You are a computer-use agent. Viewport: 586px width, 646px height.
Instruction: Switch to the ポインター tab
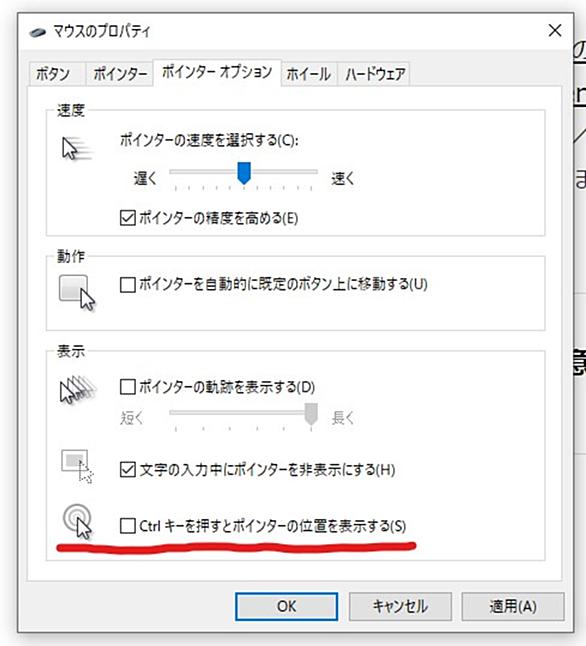coord(120,74)
